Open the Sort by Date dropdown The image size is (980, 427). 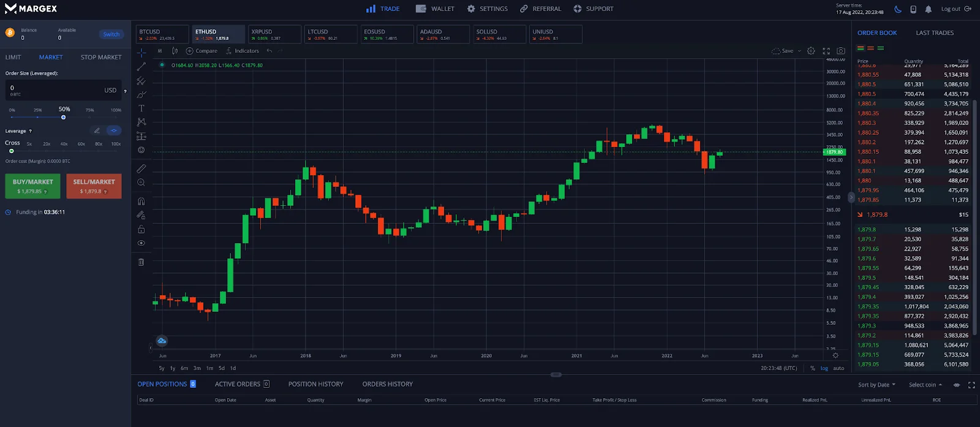876,385
